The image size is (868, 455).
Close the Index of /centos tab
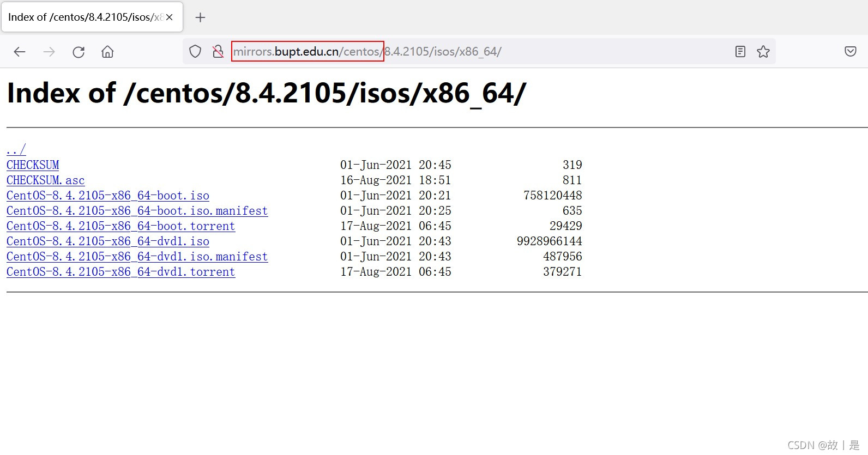(170, 17)
